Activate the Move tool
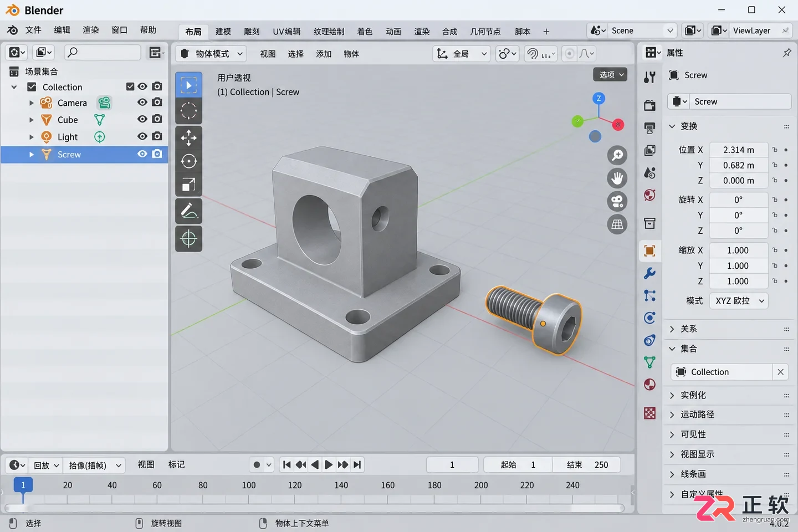The image size is (798, 532). click(x=188, y=137)
